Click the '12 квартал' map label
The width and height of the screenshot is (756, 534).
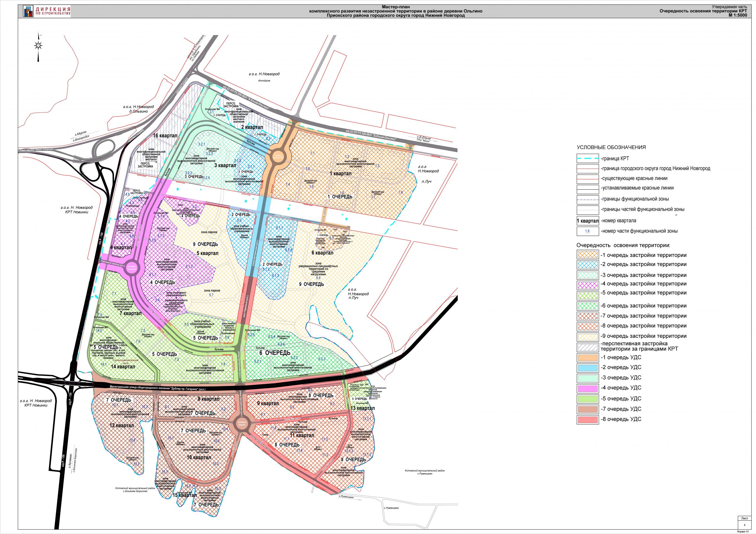click(122, 425)
